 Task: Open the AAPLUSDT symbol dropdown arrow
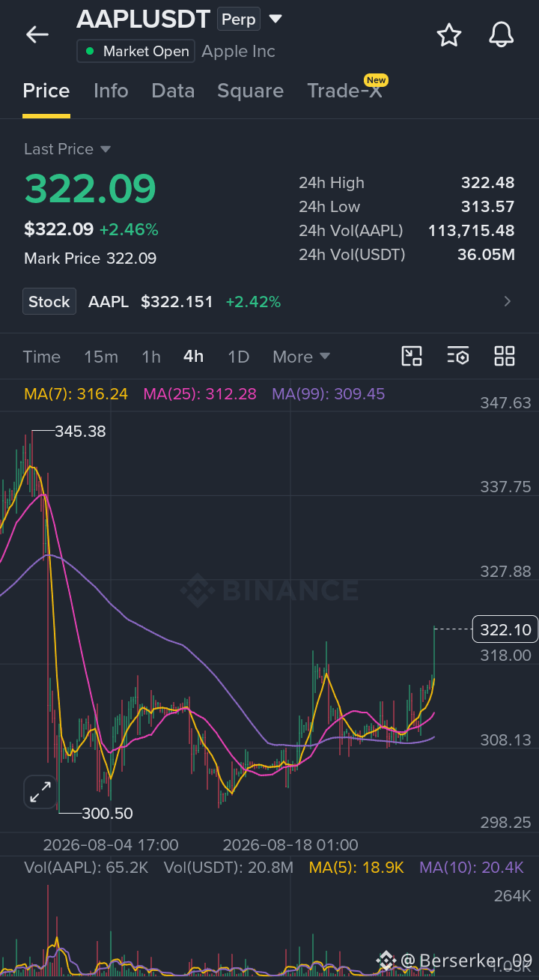pyautogui.click(x=275, y=19)
